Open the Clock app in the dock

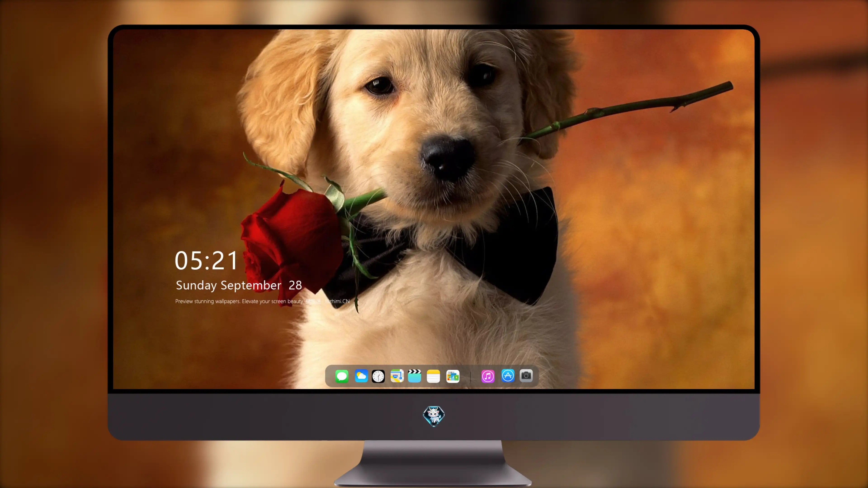coord(378,376)
